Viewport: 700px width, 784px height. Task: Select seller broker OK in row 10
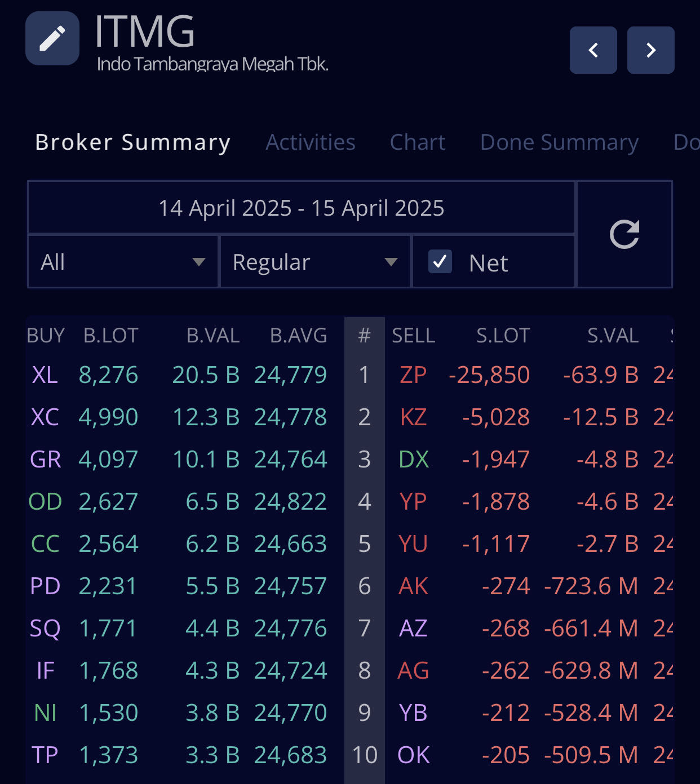[413, 755]
